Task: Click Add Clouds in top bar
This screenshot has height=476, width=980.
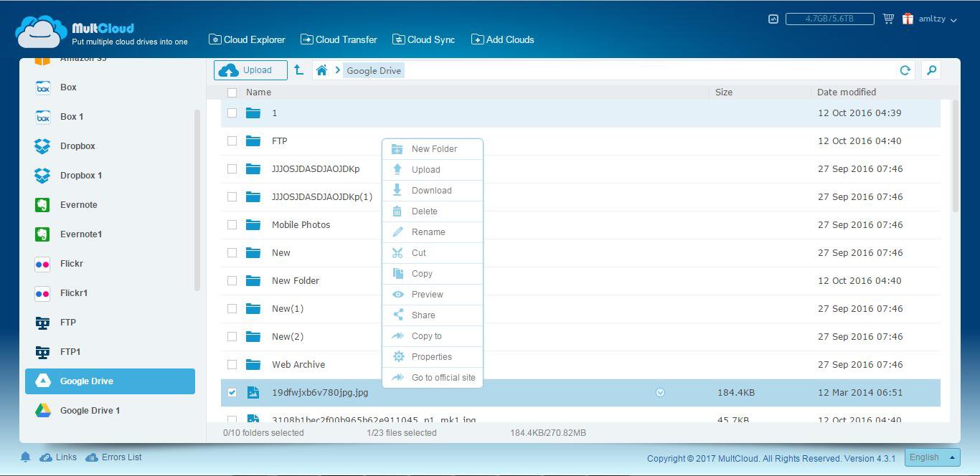Action: tap(502, 39)
